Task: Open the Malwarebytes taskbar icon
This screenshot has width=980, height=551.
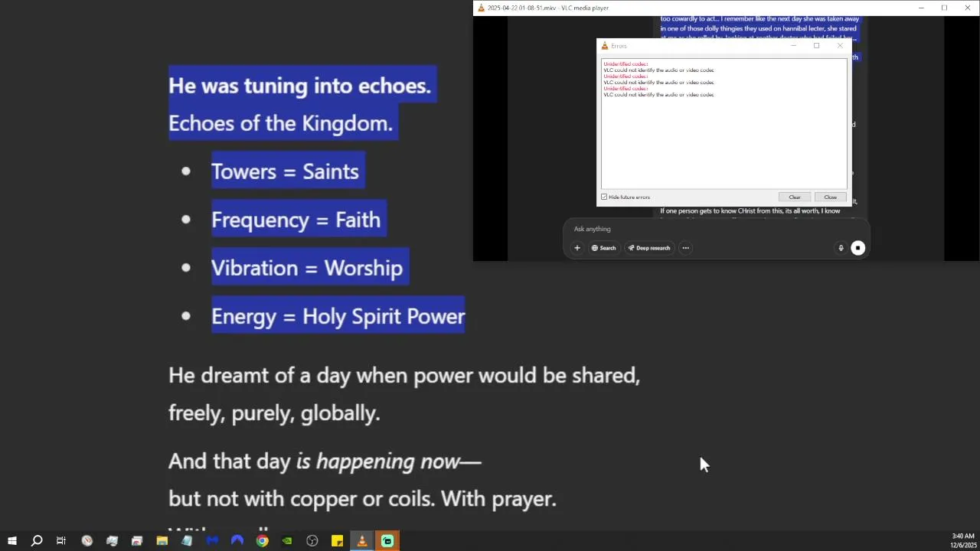Action: [x=212, y=541]
